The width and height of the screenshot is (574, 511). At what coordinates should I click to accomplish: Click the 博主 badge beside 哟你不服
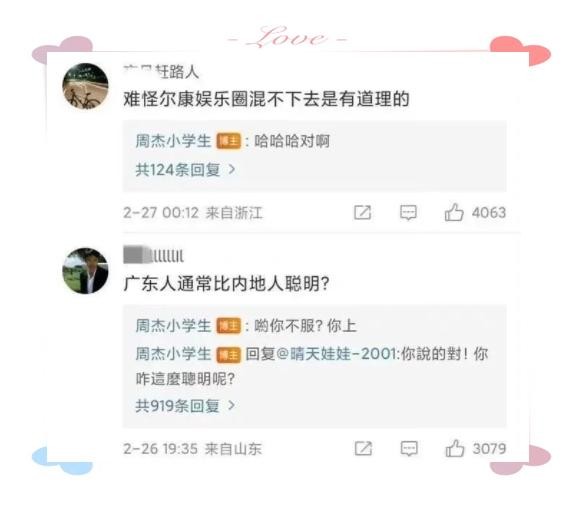[228, 326]
